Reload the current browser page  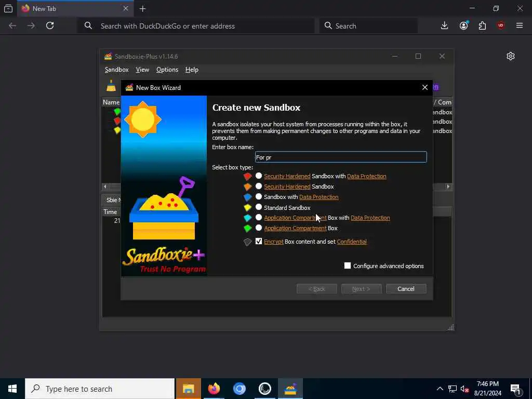[x=50, y=25]
